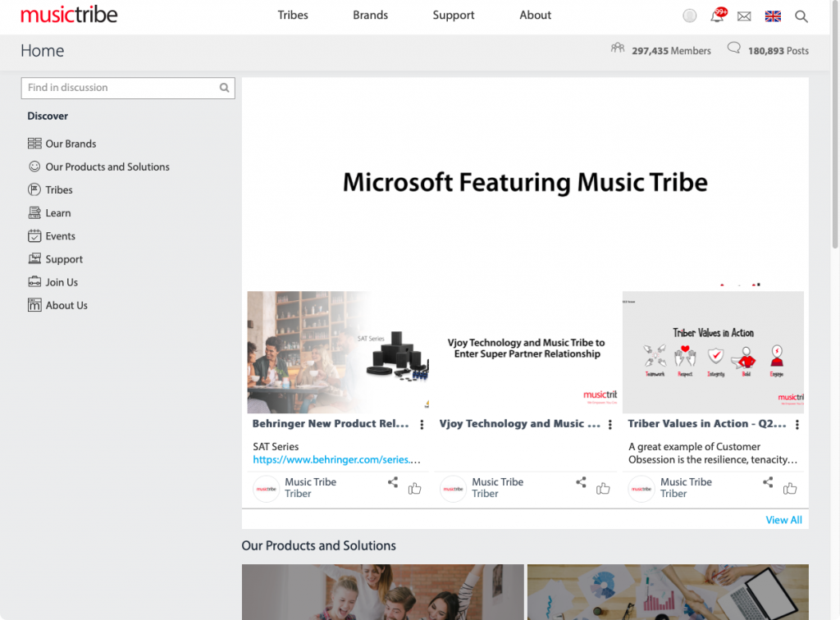Click the UK flag language selector
Screen dimensions: 840x620
[x=772, y=16]
